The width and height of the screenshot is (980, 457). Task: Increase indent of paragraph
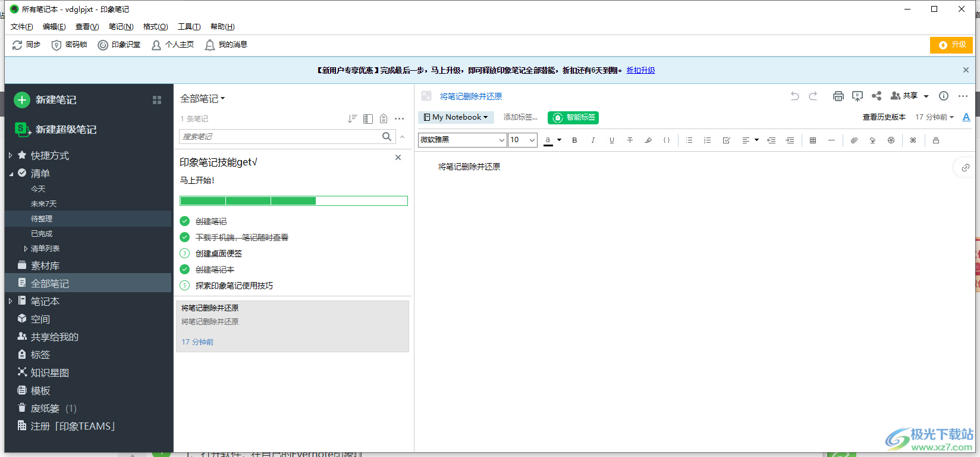[790, 140]
